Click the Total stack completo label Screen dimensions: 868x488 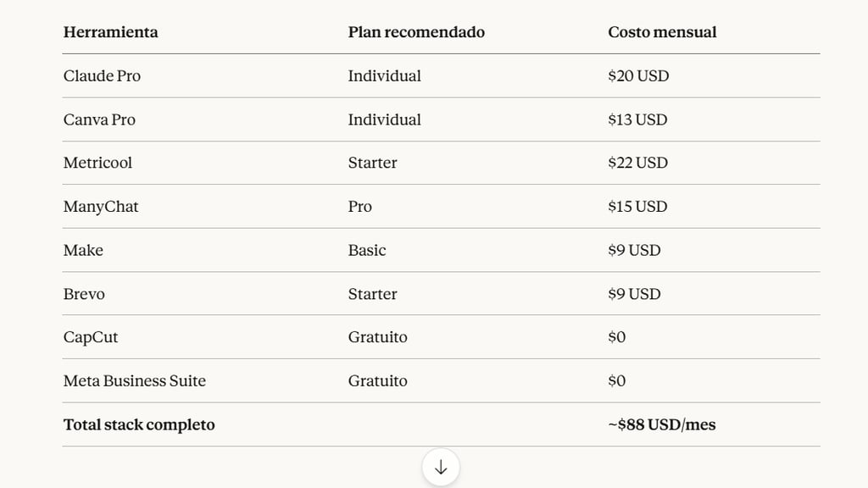point(139,424)
